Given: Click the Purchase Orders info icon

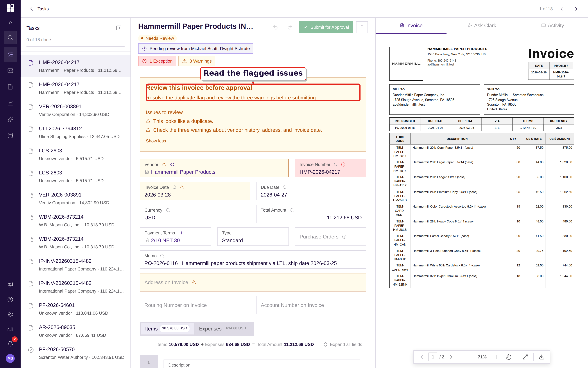Looking at the screenshot, I should coord(344,237).
